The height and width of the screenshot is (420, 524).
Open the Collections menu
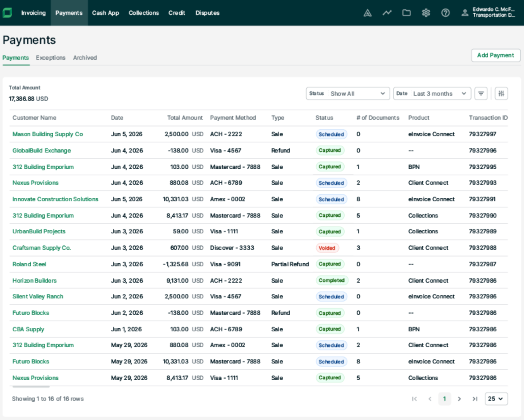pos(144,13)
